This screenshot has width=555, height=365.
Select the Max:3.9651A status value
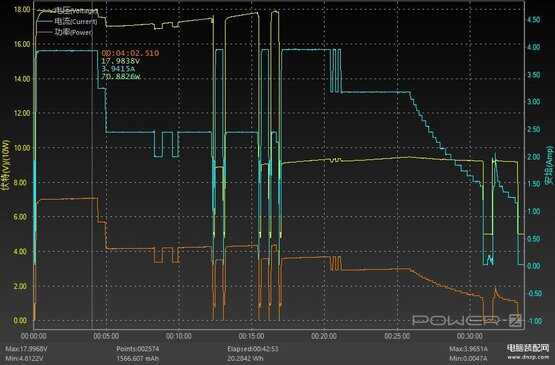468,349
